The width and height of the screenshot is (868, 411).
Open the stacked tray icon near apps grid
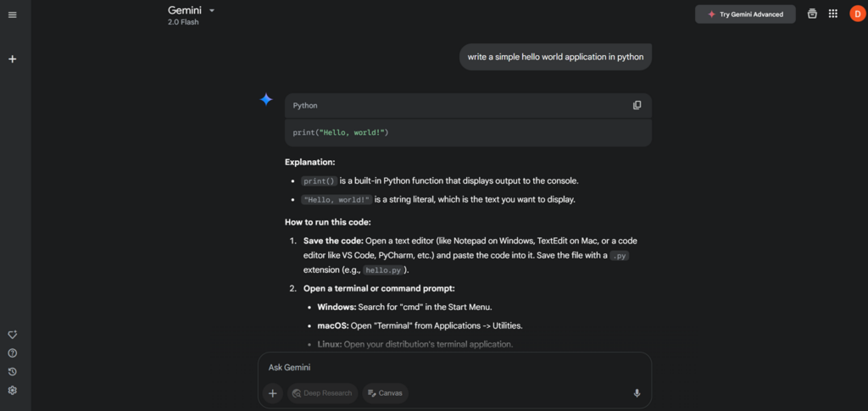pos(812,14)
